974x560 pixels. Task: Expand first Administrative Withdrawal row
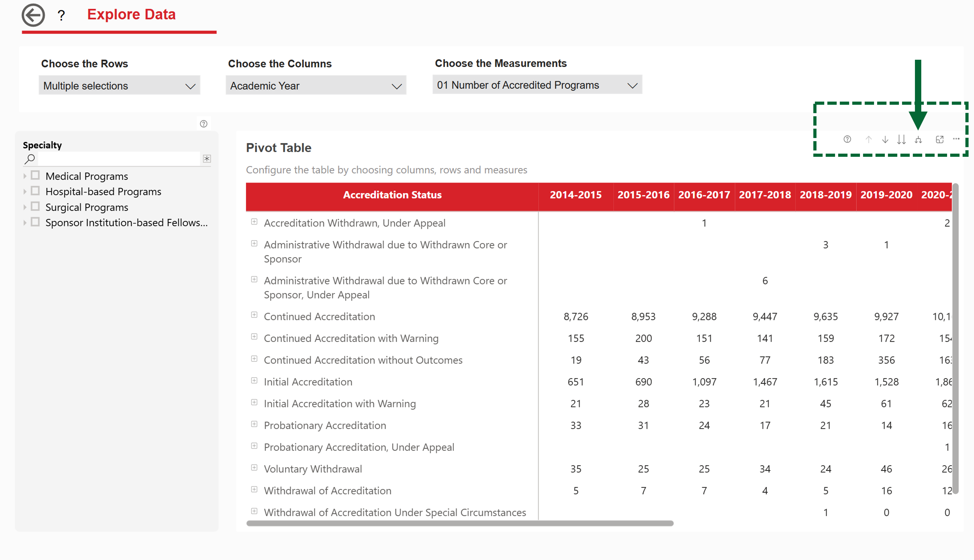tap(254, 243)
